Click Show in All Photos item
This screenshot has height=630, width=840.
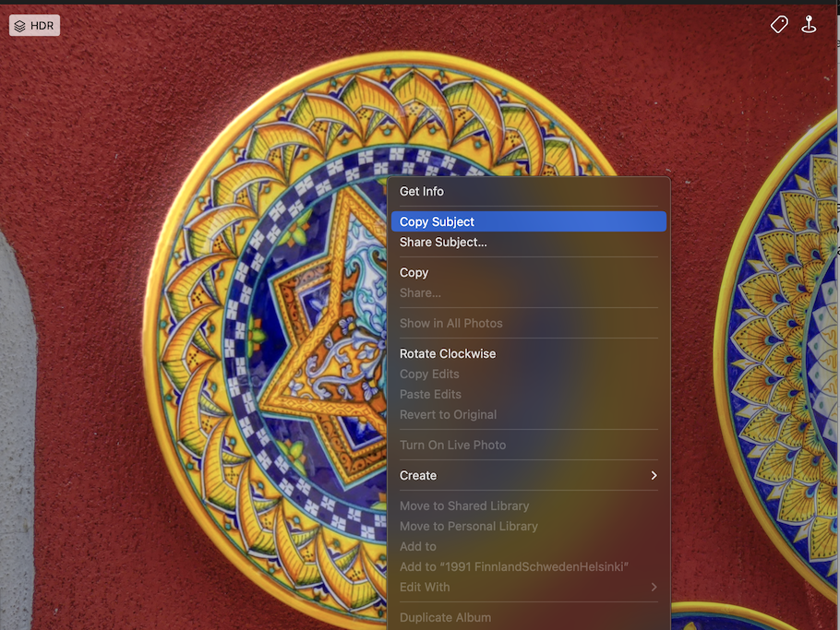click(x=528, y=323)
